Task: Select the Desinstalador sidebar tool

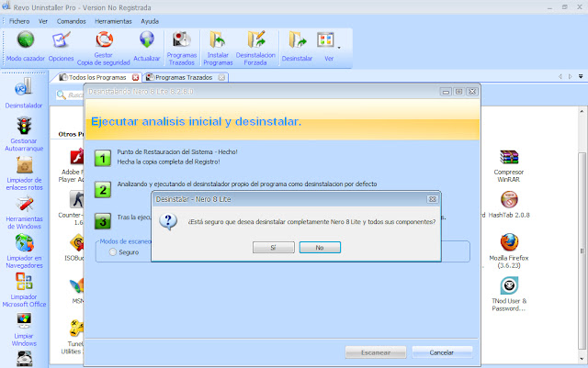Action: (x=24, y=93)
